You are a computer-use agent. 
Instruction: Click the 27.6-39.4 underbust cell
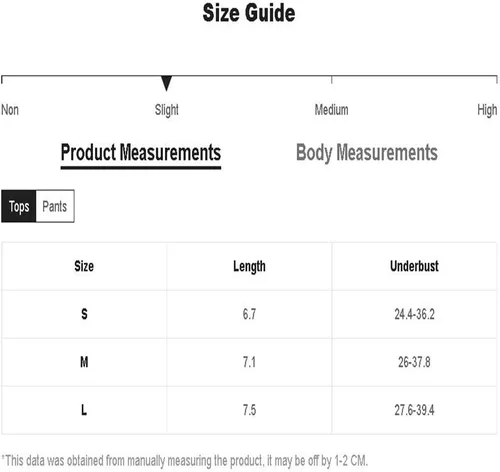pos(414,410)
